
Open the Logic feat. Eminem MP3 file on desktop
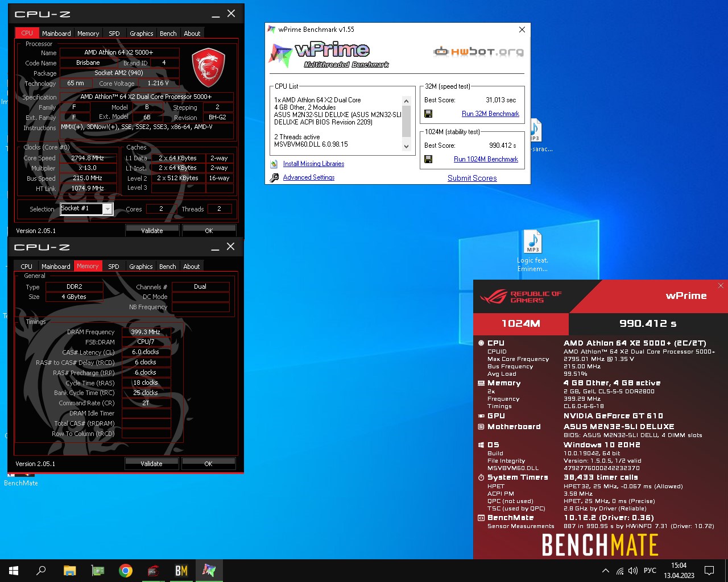pyautogui.click(x=532, y=251)
